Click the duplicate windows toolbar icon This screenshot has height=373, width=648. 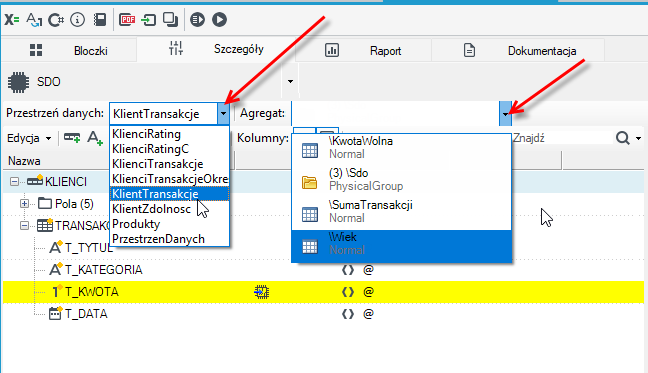pyautogui.click(x=170, y=19)
